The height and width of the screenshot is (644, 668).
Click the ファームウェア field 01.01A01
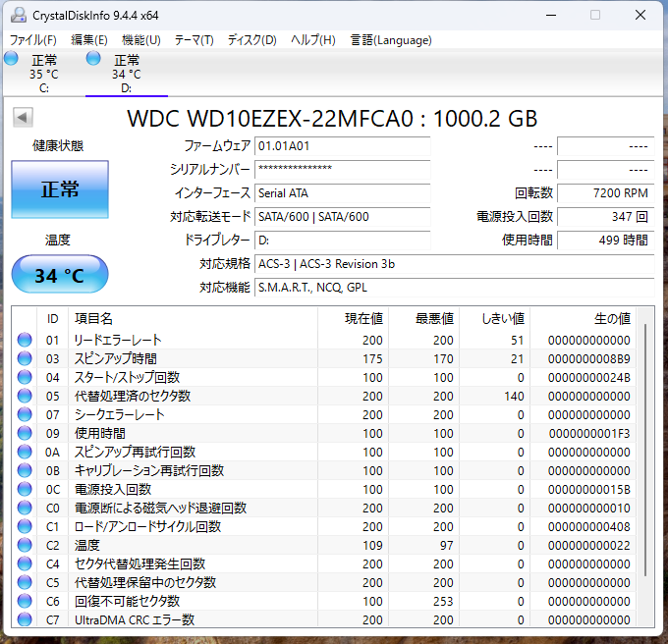(x=342, y=146)
